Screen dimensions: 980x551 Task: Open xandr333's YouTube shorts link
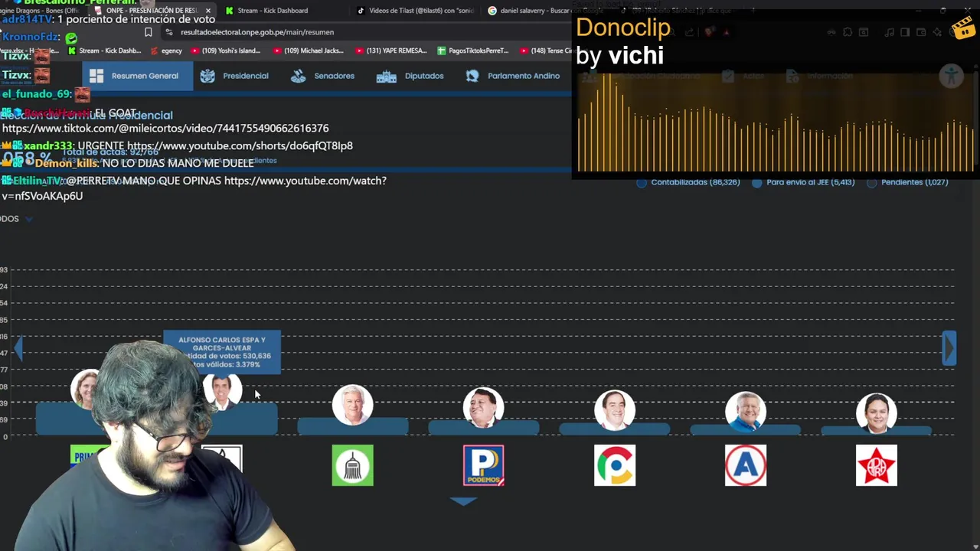[x=240, y=145]
